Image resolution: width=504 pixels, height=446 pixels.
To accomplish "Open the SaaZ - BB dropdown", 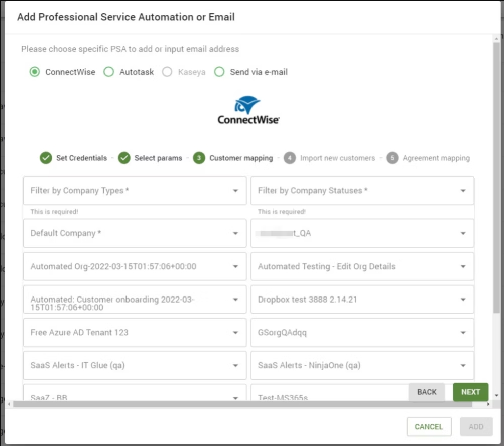I will click(x=135, y=393).
